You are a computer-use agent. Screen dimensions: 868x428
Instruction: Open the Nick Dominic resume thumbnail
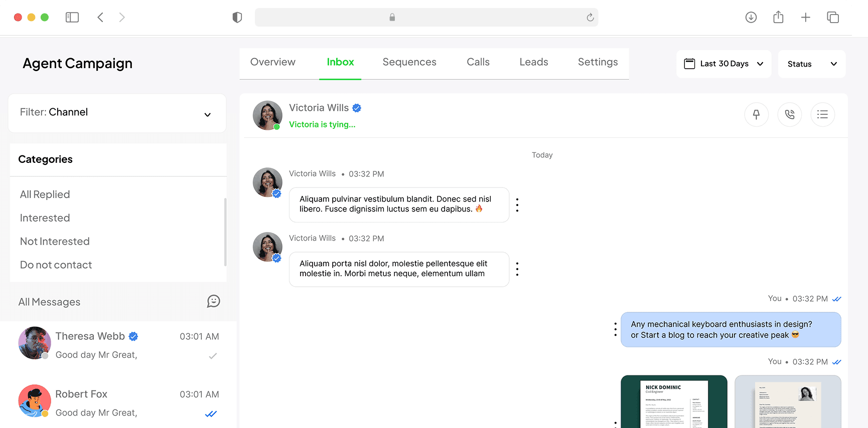tap(673, 402)
